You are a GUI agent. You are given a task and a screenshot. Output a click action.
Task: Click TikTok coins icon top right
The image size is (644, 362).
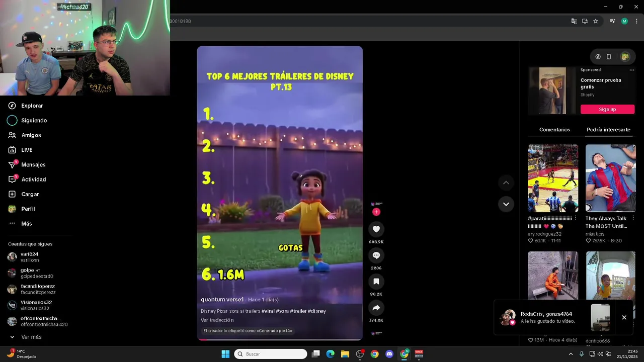(598, 57)
